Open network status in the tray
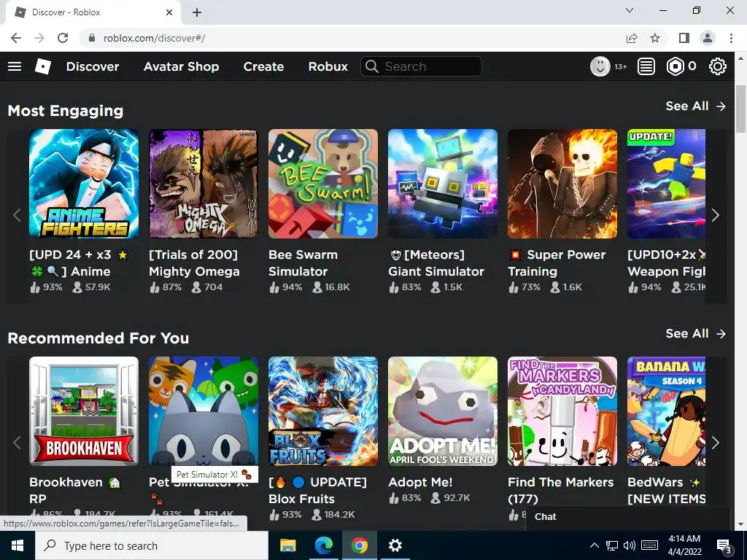Image resolution: width=747 pixels, height=560 pixels. coord(612,545)
